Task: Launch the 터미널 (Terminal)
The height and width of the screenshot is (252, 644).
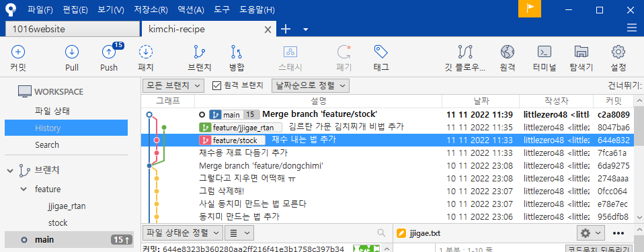Action: coord(545,52)
